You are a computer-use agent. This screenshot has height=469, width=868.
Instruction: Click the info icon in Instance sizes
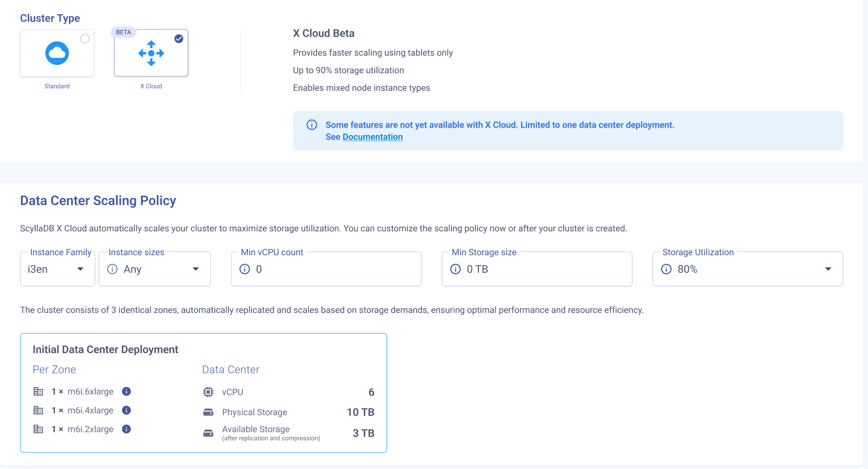tap(112, 269)
